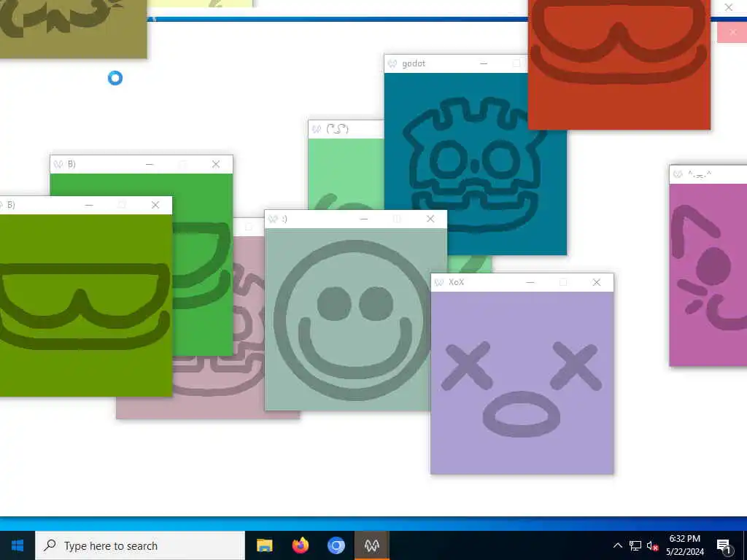The height and width of the screenshot is (560, 747).
Task: Click the X-eyed face in purple XoX window
Action: tap(522, 388)
